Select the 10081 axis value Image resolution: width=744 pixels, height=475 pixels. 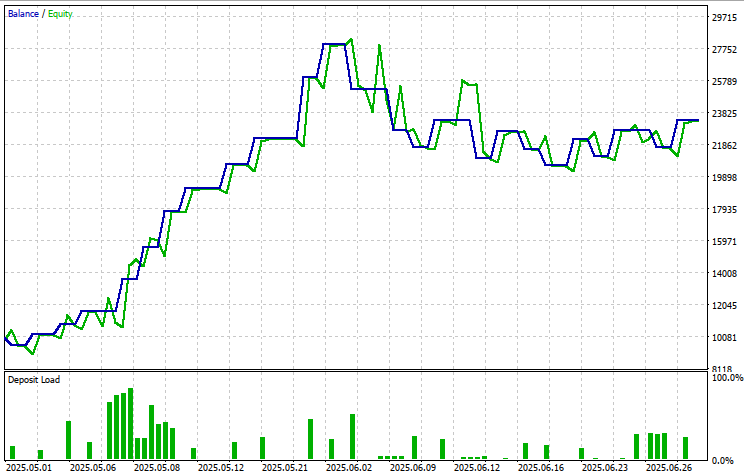point(725,337)
